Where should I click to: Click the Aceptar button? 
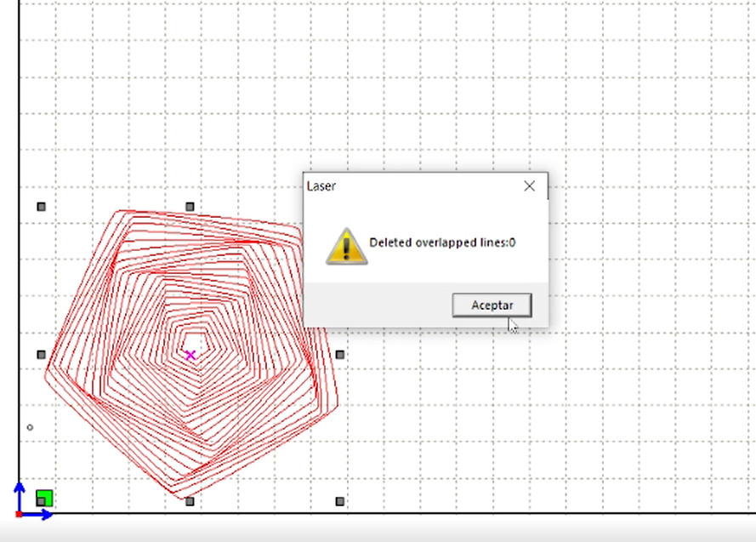tap(492, 305)
